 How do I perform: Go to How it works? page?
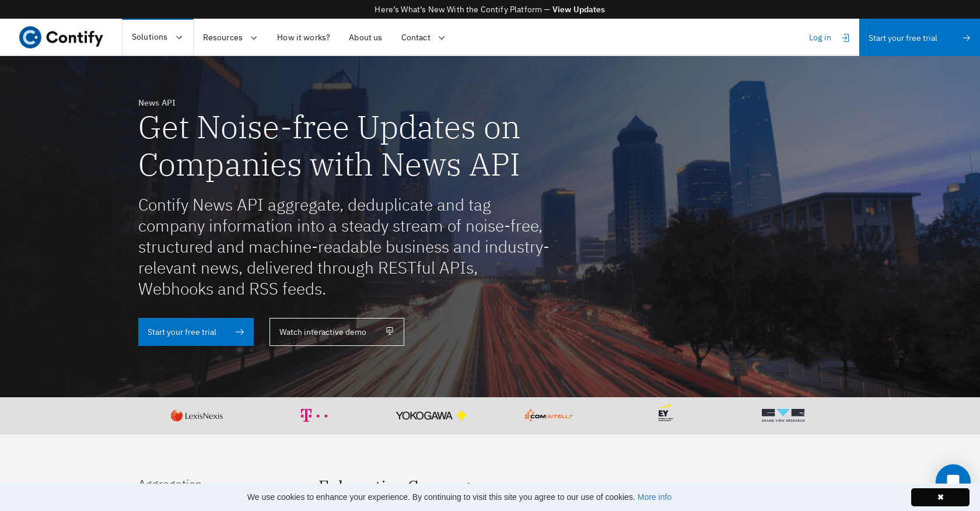point(303,38)
